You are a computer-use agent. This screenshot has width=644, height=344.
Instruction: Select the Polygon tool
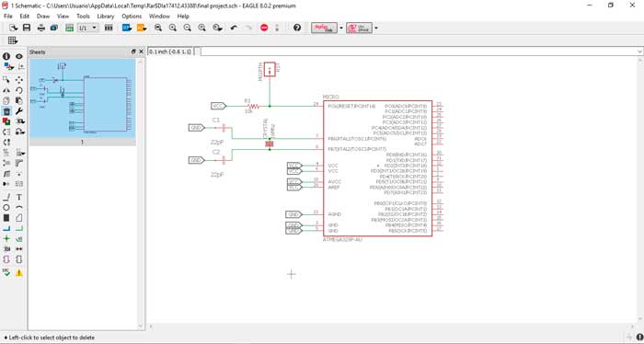pos(19,218)
